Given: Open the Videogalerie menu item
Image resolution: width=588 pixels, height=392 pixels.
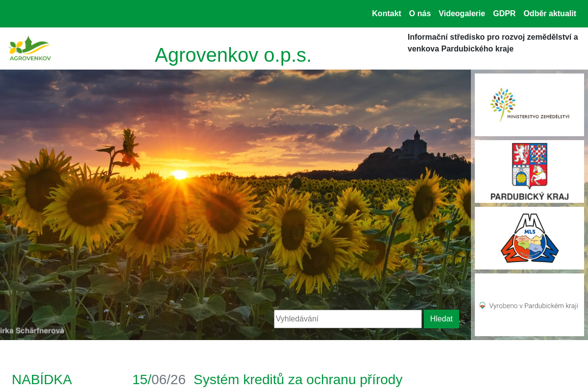Looking at the screenshot, I should (x=462, y=14).
